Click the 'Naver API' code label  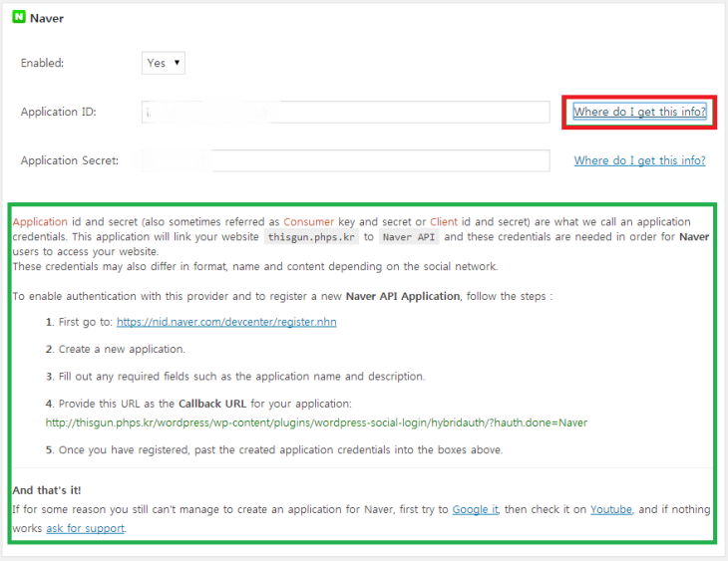[409, 237]
